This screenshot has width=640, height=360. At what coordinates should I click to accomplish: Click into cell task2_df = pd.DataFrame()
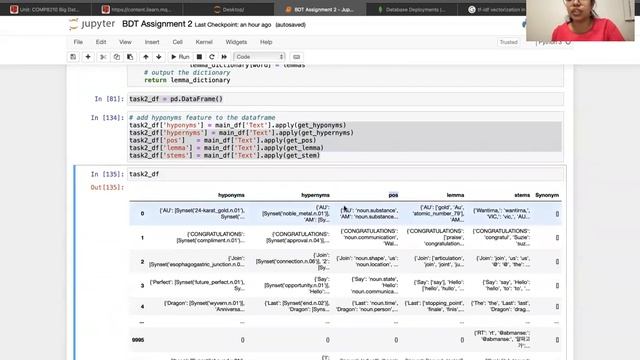tap(345, 99)
